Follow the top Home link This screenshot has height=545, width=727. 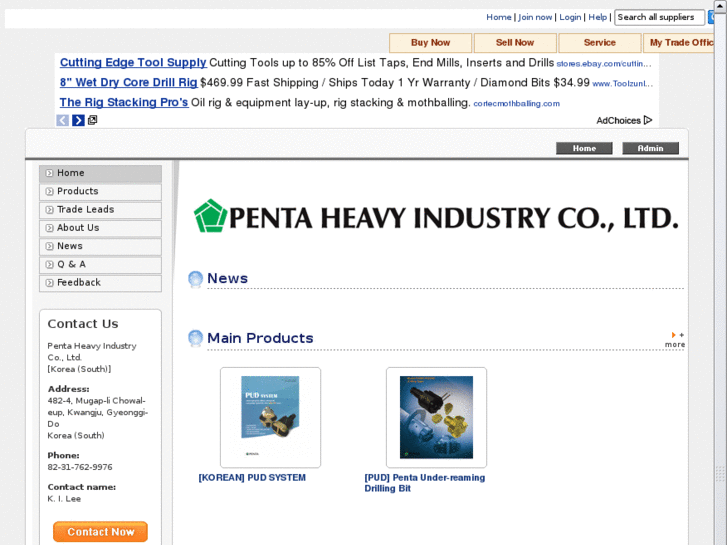pos(498,17)
